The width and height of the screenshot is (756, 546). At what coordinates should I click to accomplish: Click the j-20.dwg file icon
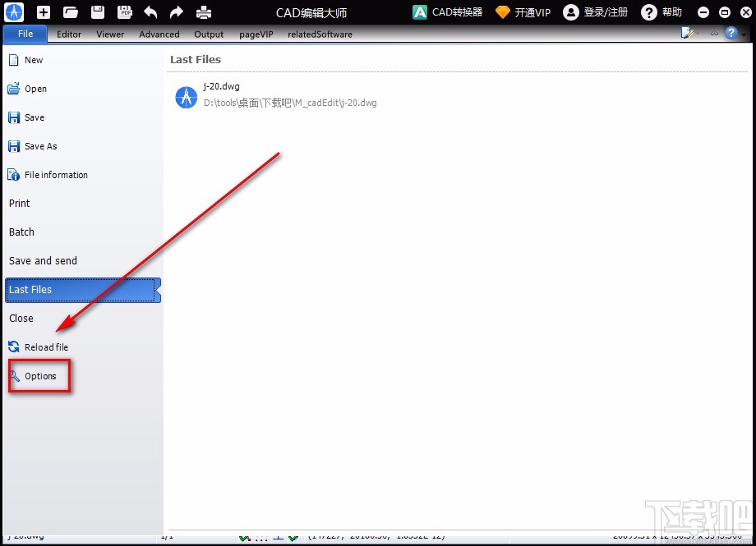point(186,98)
